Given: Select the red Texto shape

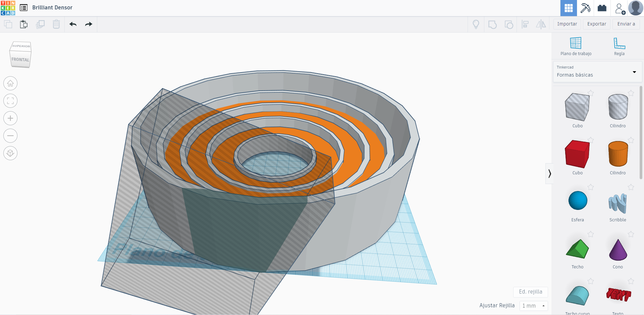Looking at the screenshot, I should click(x=618, y=295).
